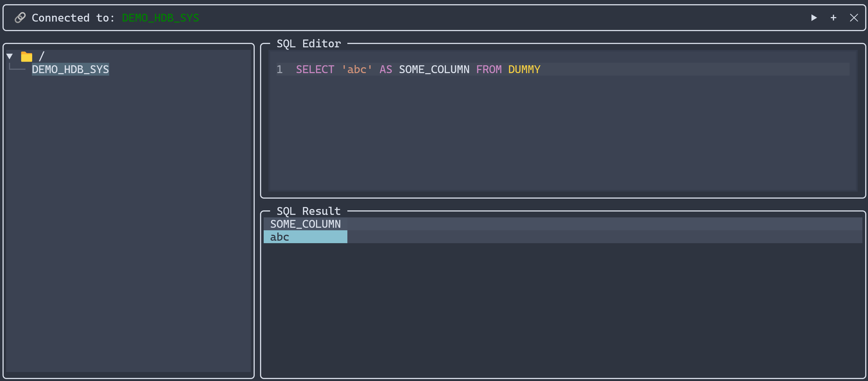The height and width of the screenshot is (381, 868).
Task: Select the abc result cell
Action: tap(305, 237)
